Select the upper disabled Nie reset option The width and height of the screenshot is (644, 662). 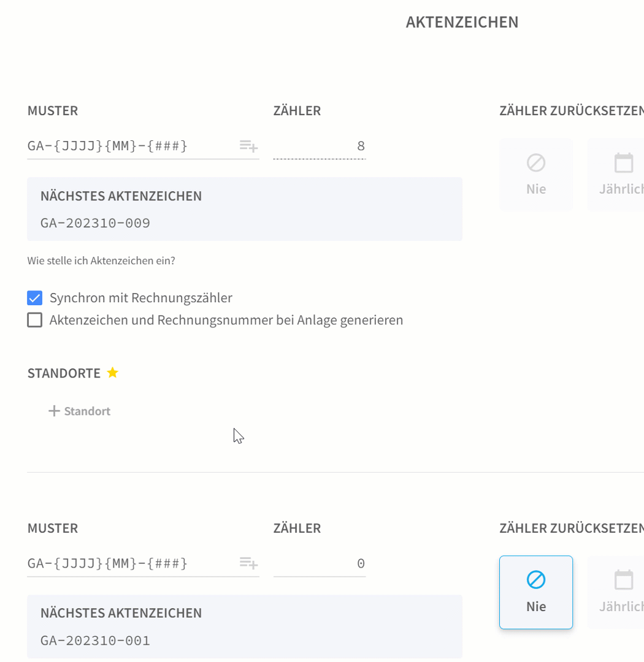[x=536, y=174]
